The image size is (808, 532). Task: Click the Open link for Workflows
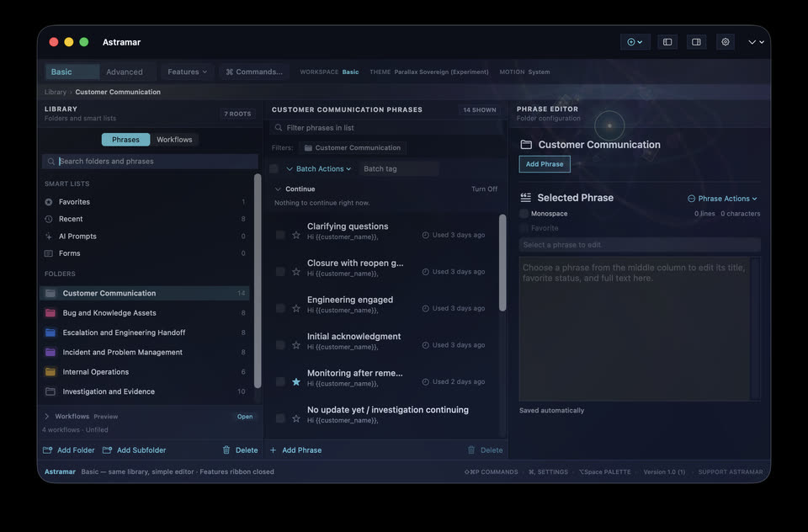pyautogui.click(x=245, y=417)
